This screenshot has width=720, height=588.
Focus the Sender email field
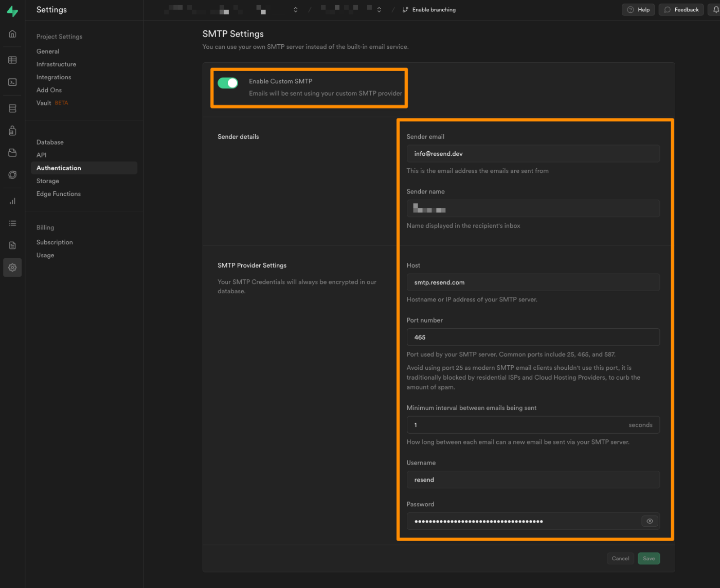pos(533,154)
